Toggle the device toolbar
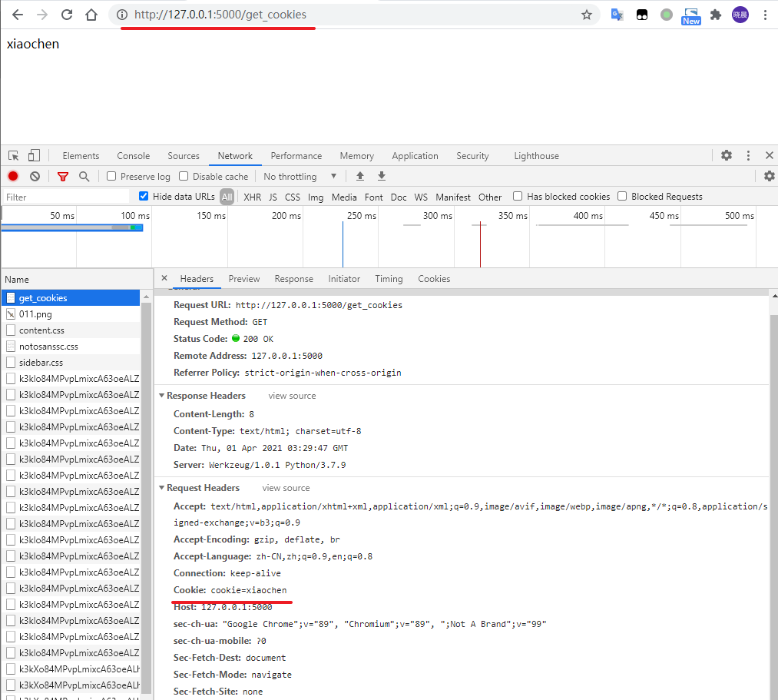Image resolution: width=778 pixels, height=700 pixels. (x=34, y=156)
